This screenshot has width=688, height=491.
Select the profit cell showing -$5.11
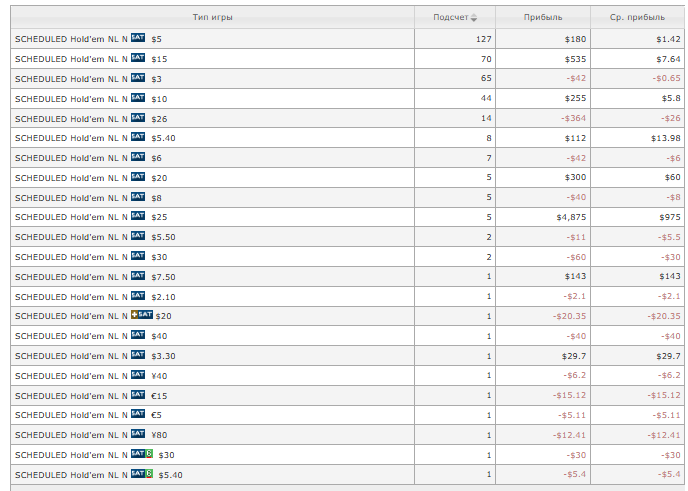(x=543, y=415)
